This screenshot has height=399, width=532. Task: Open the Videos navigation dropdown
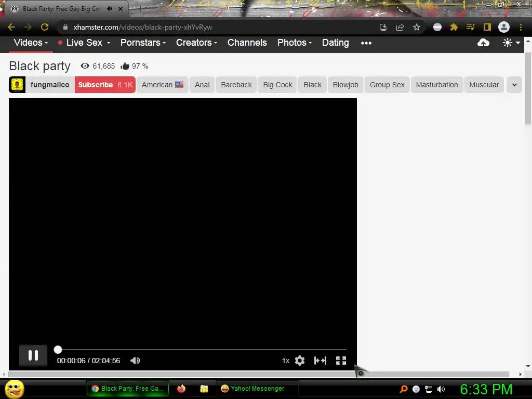31,43
